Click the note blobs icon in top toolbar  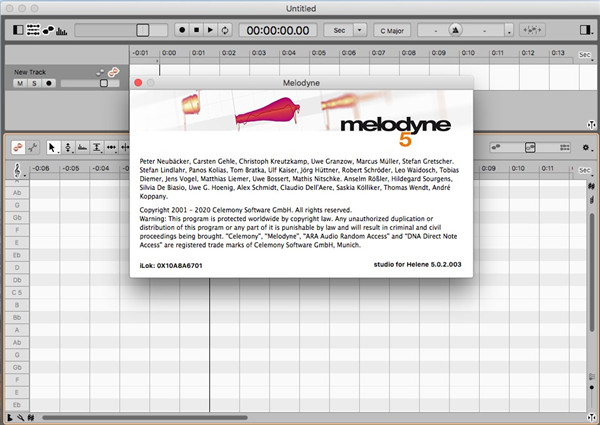click(49, 30)
